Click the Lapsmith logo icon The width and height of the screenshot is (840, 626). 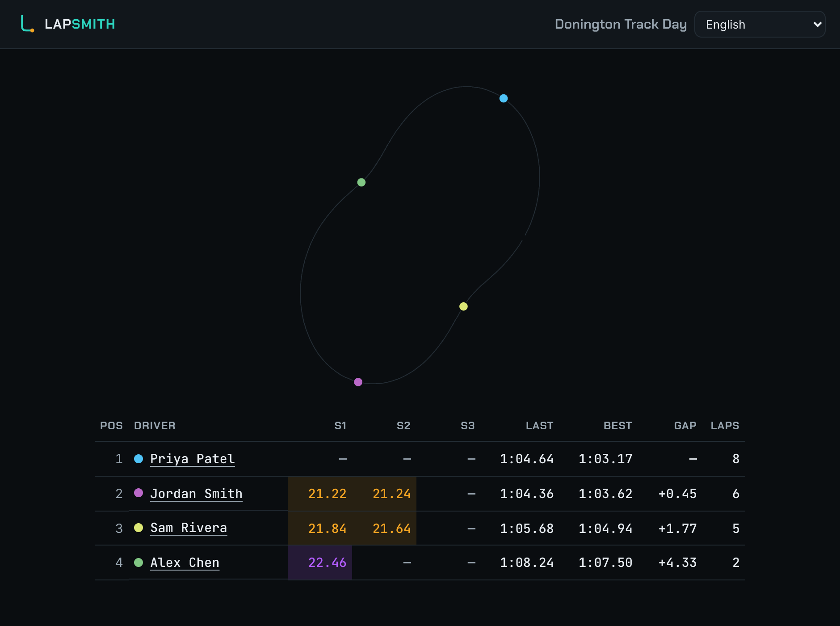(x=27, y=24)
